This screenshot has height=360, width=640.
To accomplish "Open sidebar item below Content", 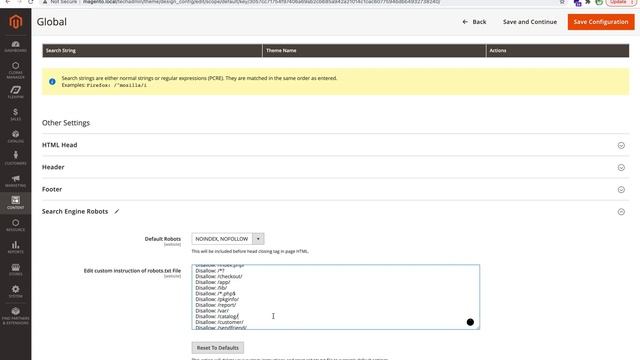I will pos(16,225).
